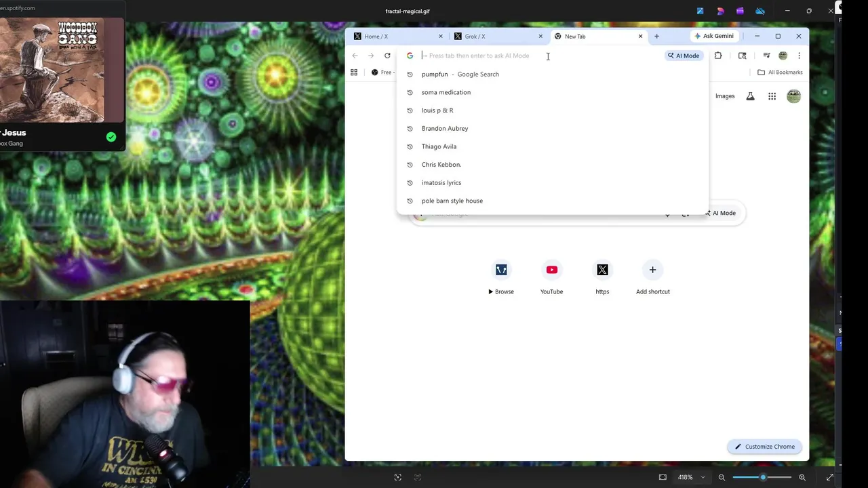Zoom out in the photo viewer
Screen dimensions: 868x488
click(x=722, y=477)
